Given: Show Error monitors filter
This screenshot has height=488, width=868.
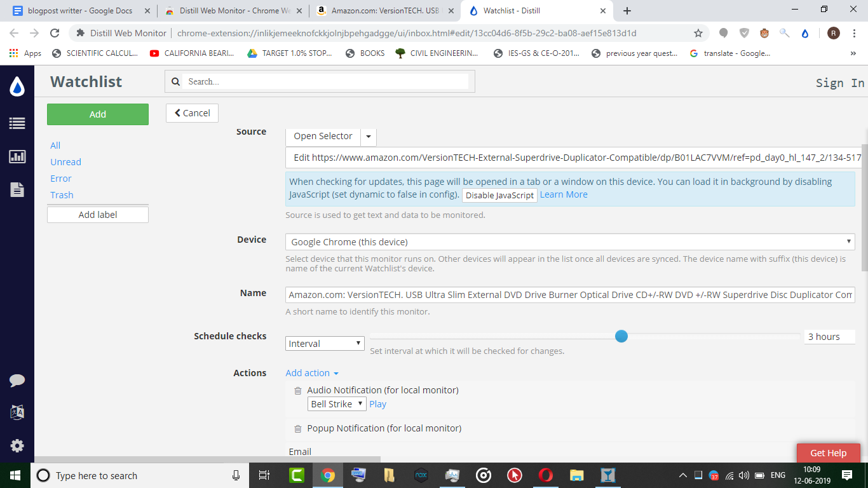Looking at the screenshot, I should [61, 179].
